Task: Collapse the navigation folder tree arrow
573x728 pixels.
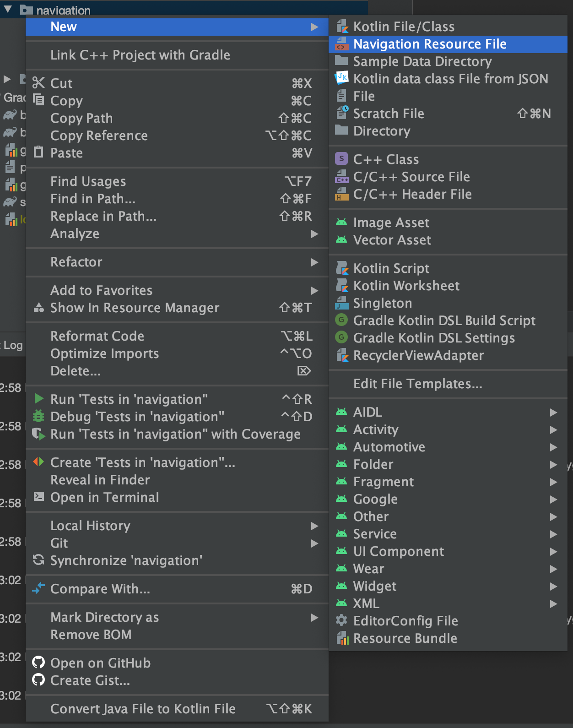Action: (x=8, y=9)
